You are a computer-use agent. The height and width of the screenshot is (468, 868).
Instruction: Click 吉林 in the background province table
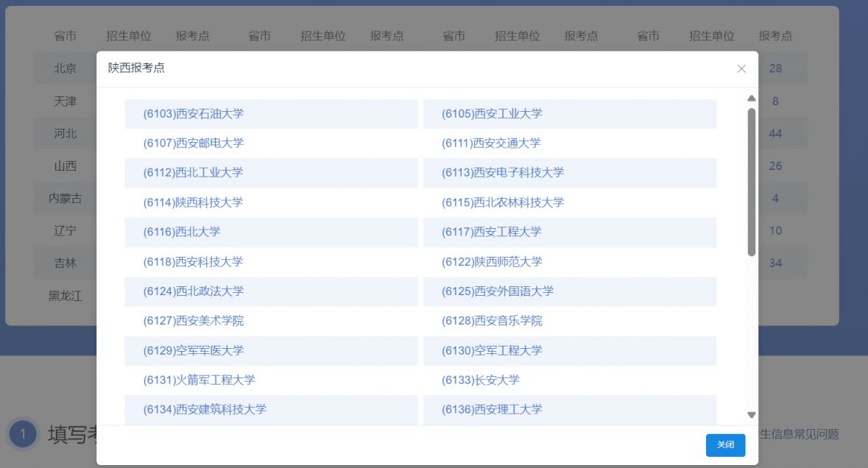[65, 263]
